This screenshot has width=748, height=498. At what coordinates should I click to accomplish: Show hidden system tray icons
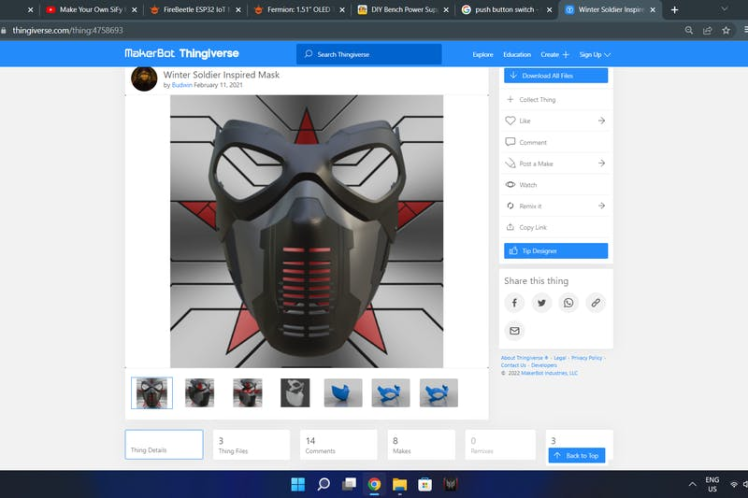692,485
